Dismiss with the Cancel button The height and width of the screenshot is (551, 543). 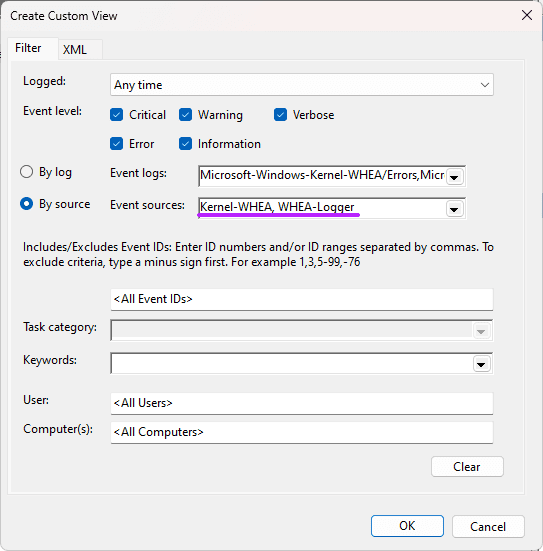pos(488,526)
